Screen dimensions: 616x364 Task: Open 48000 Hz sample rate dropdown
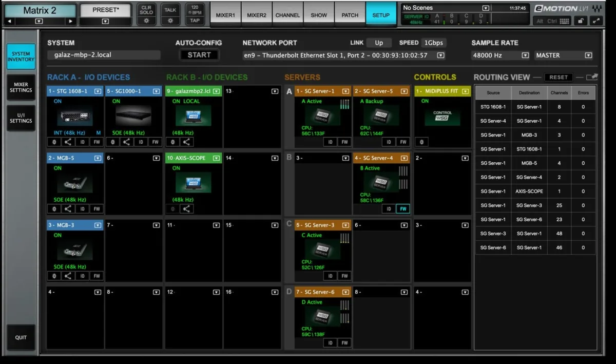click(x=525, y=55)
